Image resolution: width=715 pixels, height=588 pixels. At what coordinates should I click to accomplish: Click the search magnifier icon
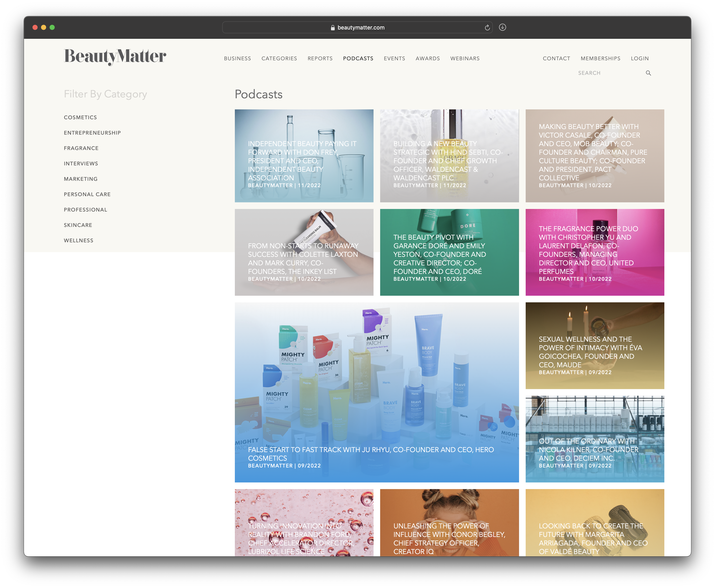coord(648,73)
